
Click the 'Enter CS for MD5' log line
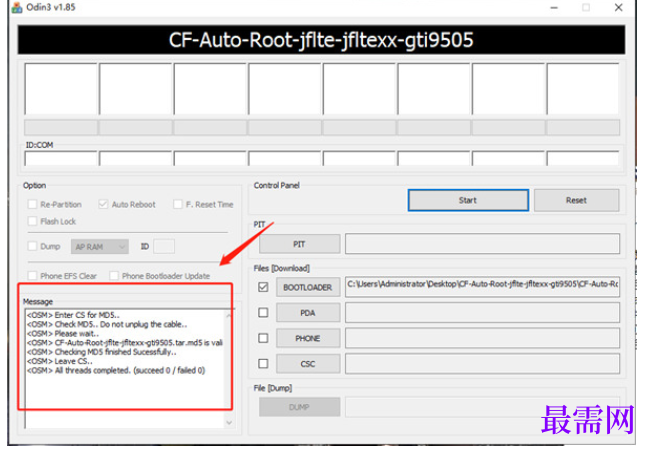coord(73,315)
